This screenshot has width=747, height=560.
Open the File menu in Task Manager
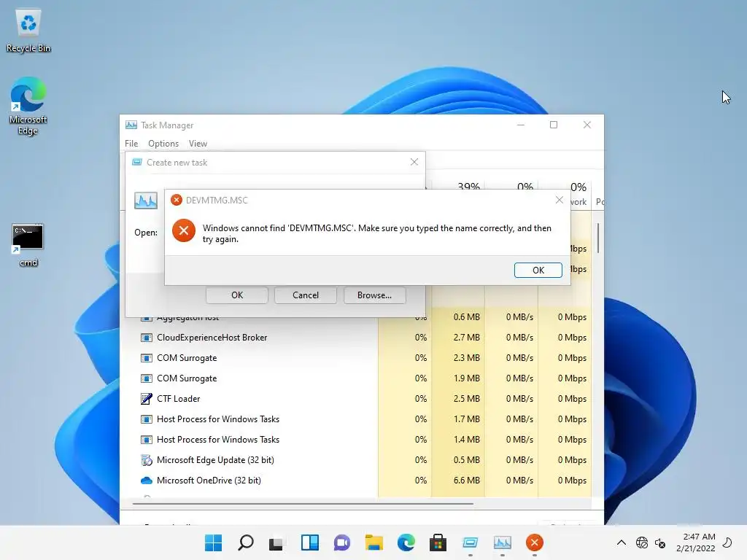(131, 144)
